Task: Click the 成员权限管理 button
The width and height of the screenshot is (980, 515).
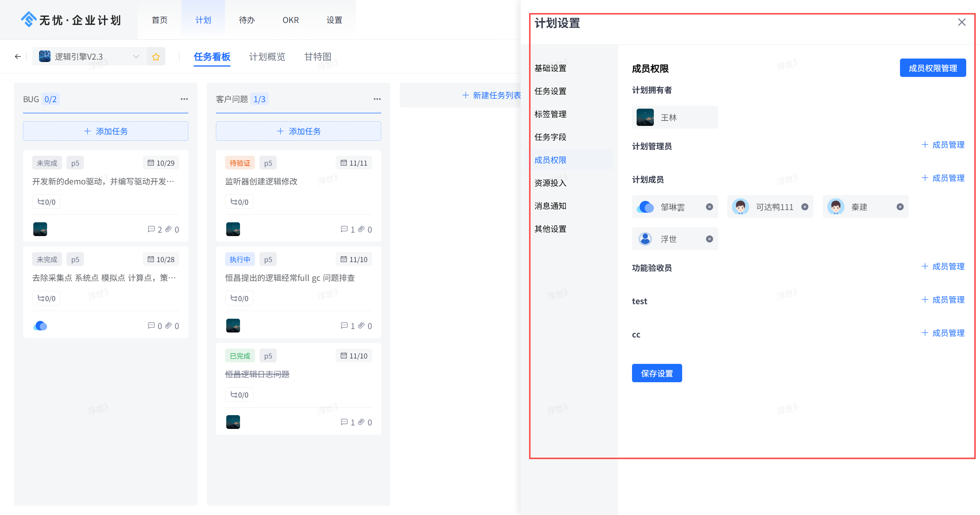Action: (933, 68)
